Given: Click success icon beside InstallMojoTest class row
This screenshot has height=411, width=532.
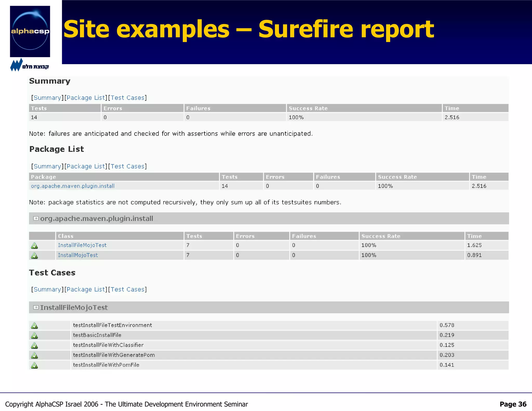Looking at the screenshot, I should click(34, 255).
